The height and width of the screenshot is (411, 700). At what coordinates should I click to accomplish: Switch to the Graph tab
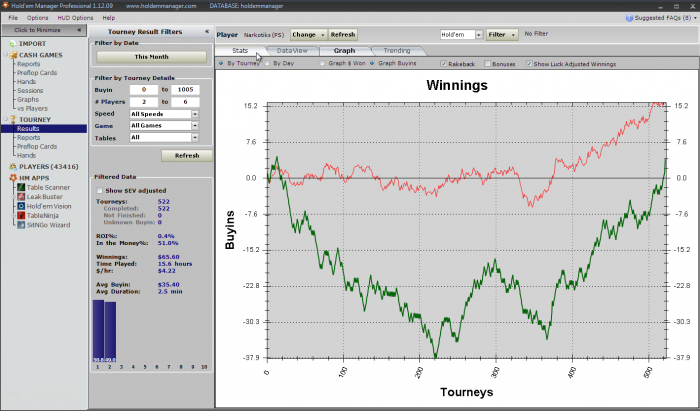coord(344,50)
